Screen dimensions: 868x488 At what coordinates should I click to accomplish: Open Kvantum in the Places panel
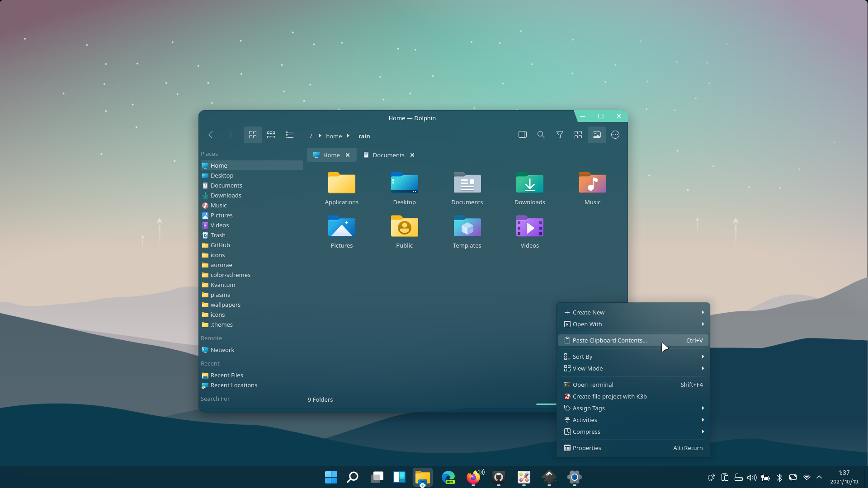[x=252, y=285]
